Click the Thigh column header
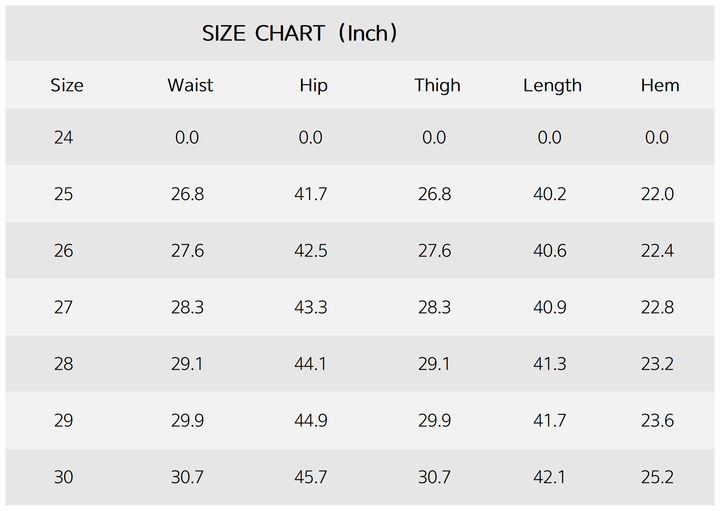 pyautogui.click(x=437, y=86)
